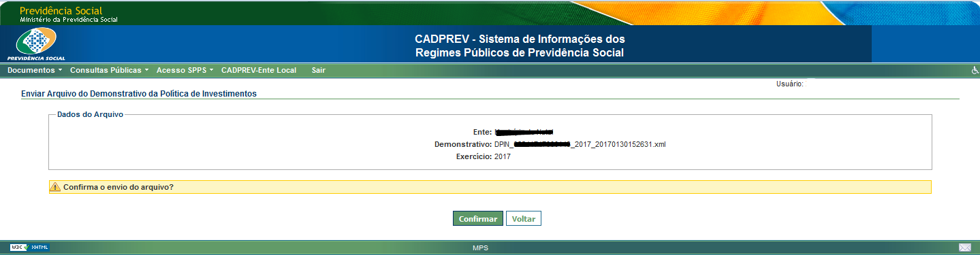Image resolution: width=980 pixels, height=255 pixels.
Task: Click the W3C XHTML validation badge
Action: click(x=30, y=248)
